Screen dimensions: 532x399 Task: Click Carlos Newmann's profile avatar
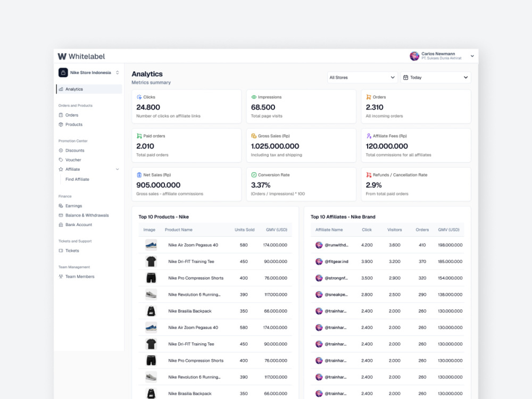414,56
